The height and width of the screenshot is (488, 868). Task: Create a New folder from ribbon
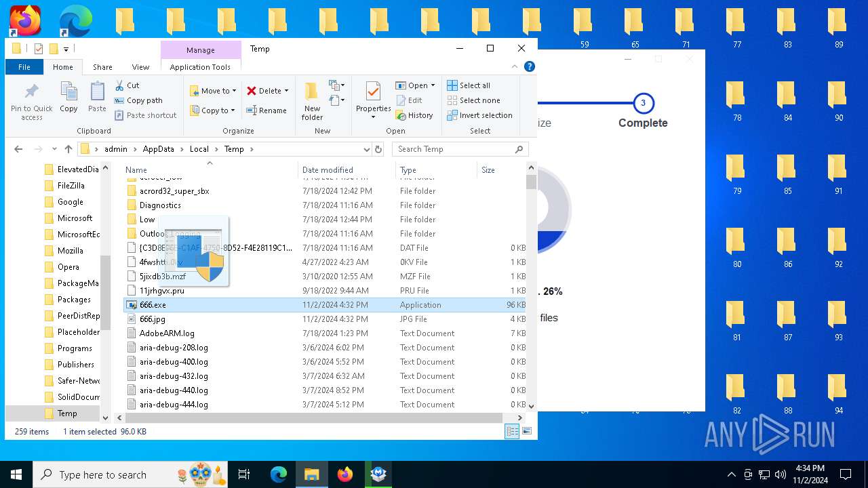click(x=312, y=101)
